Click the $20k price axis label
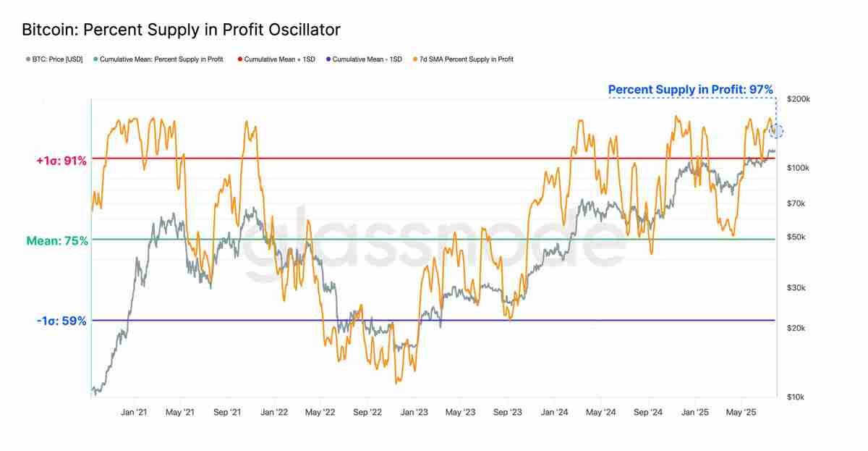The width and height of the screenshot is (868, 451). coord(796,329)
